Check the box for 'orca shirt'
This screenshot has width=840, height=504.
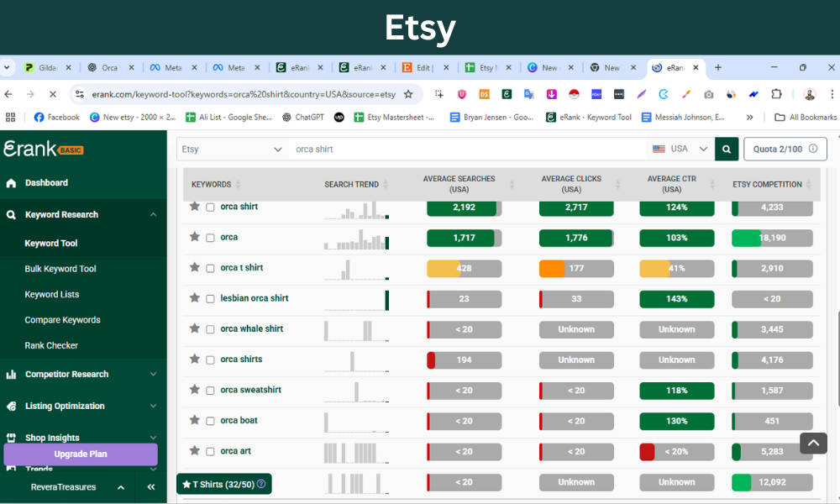pyautogui.click(x=210, y=207)
